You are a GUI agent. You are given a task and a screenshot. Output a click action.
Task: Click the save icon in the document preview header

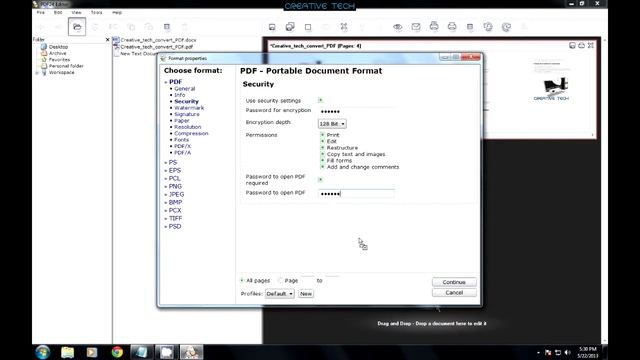coord(572,45)
